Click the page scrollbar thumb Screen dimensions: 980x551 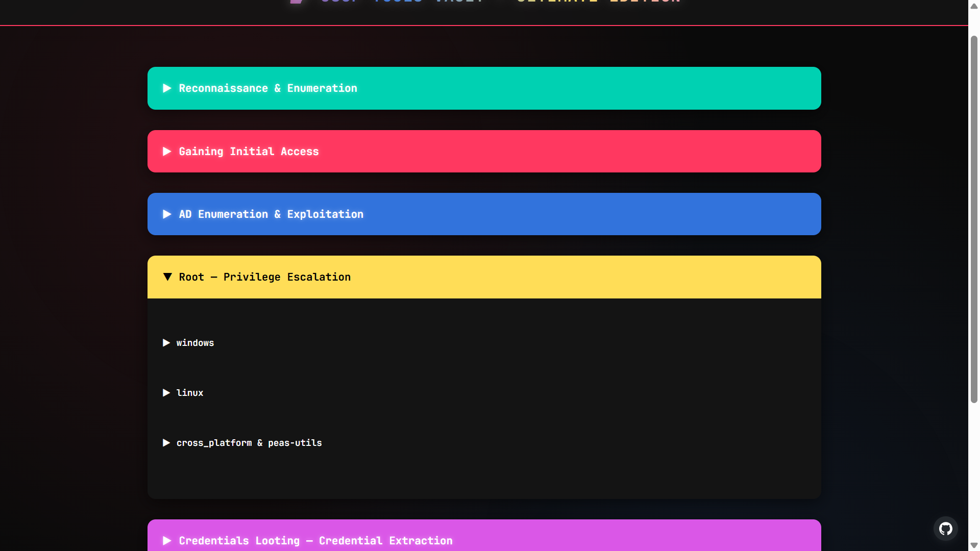point(974,219)
